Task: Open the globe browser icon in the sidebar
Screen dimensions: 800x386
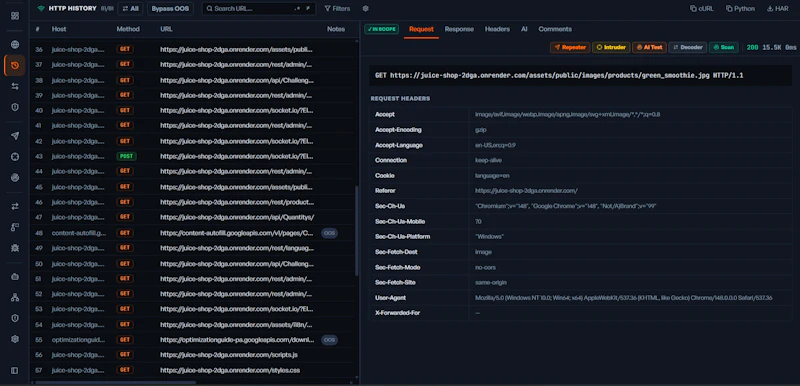Action: point(15,44)
